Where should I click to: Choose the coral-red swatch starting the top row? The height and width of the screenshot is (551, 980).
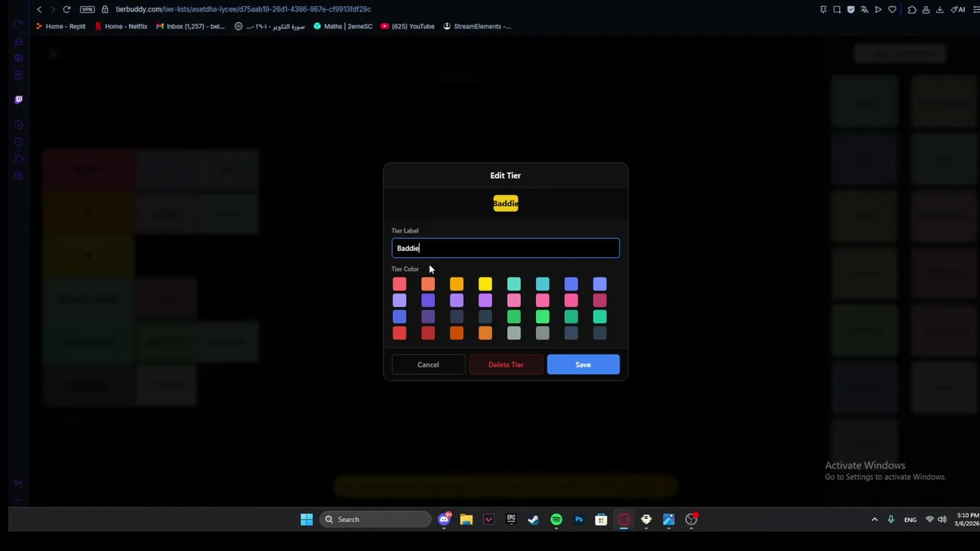(x=399, y=285)
